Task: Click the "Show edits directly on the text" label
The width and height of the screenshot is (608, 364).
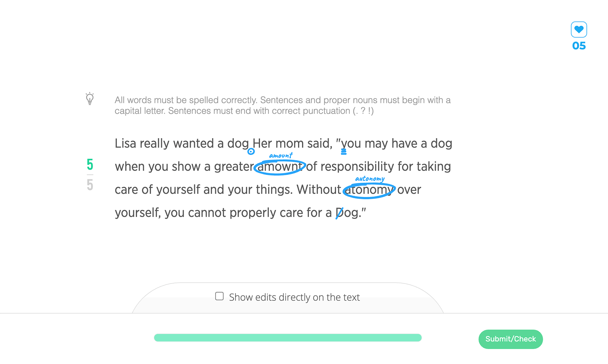Action: pos(294,297)
